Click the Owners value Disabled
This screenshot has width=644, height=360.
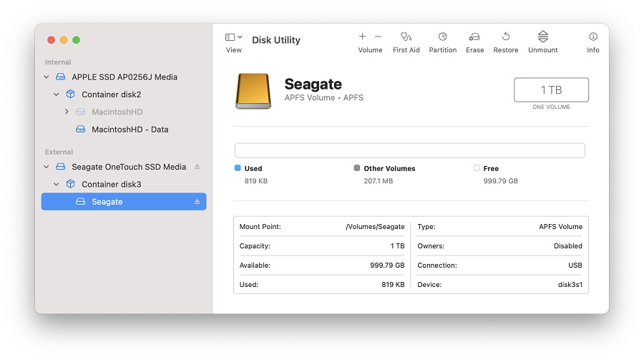point(567,246)
